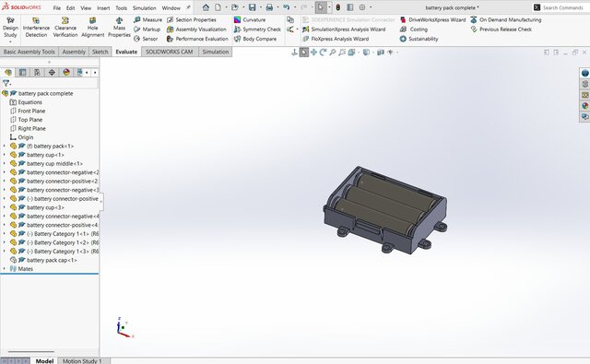This screenshot has height=364, width=590.
Task: Launch Assembly Visualization
Action: point(196,29)
